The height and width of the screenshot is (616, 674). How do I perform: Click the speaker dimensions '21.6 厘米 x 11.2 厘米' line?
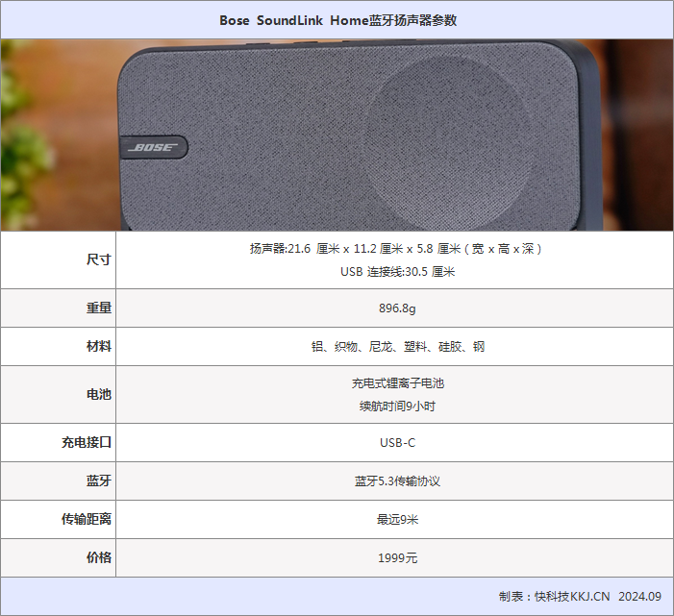pos(395,249)
